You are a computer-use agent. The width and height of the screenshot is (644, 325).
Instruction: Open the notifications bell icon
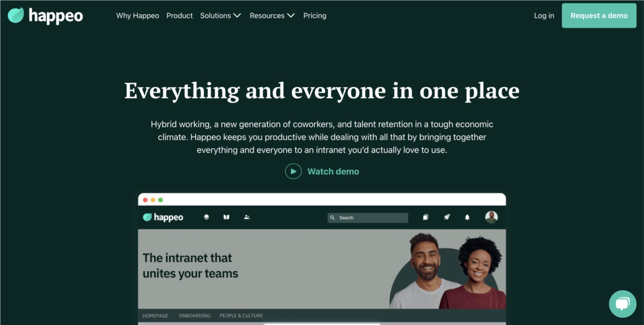point(467,217)
